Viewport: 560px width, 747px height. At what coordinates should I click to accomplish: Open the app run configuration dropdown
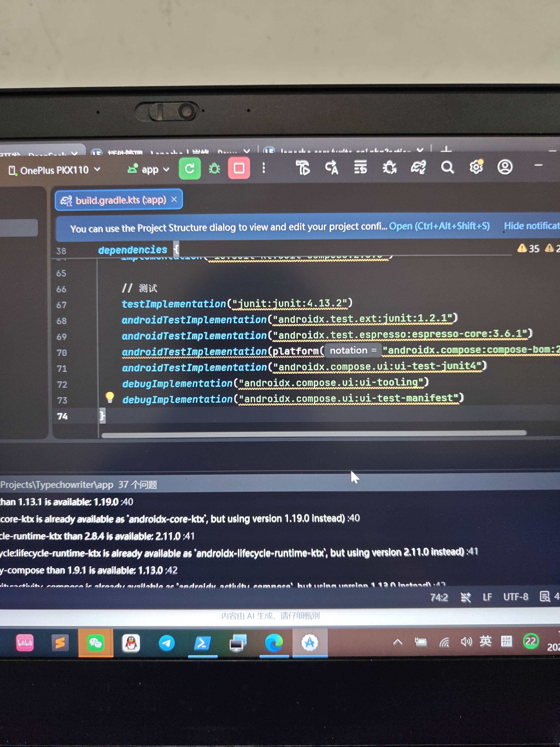point(148,169)
